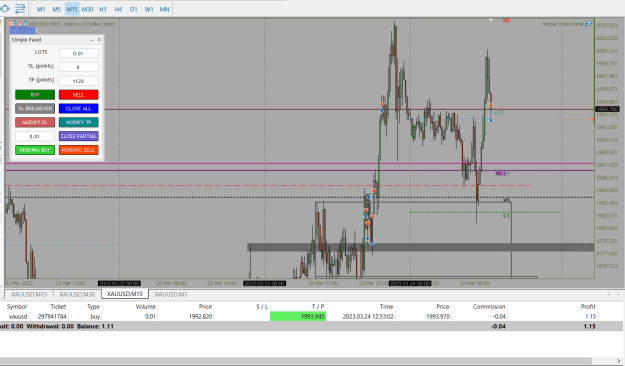Edit the SL (points) field
Viewport: 625px width, 366px height.
[79, 67]
